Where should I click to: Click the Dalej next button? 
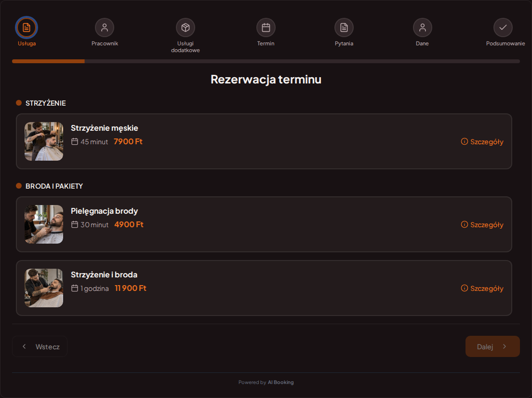(x=492, y=346)
